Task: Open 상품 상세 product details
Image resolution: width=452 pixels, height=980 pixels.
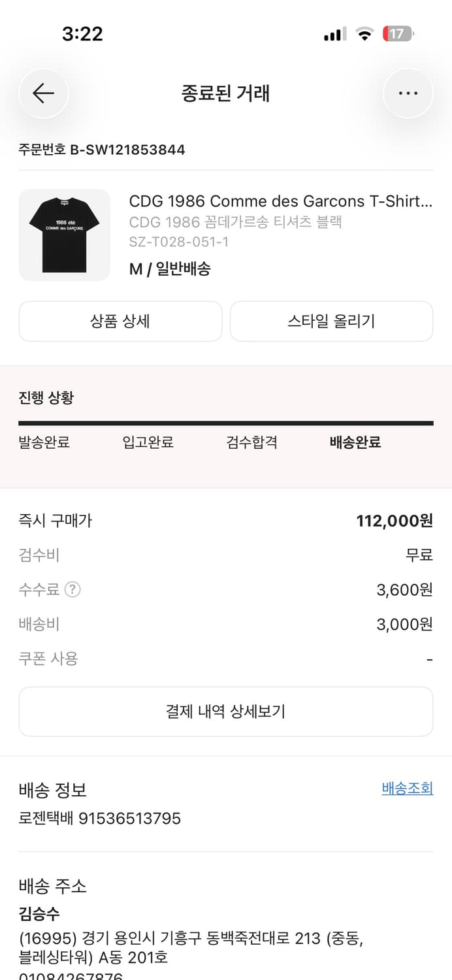Action: pyautogui.click(x=120, y=321)
